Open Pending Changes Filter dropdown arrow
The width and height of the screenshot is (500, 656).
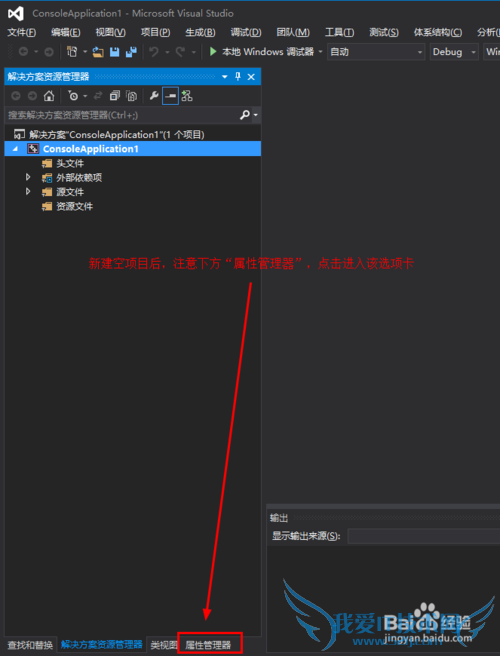click(85, 96)
